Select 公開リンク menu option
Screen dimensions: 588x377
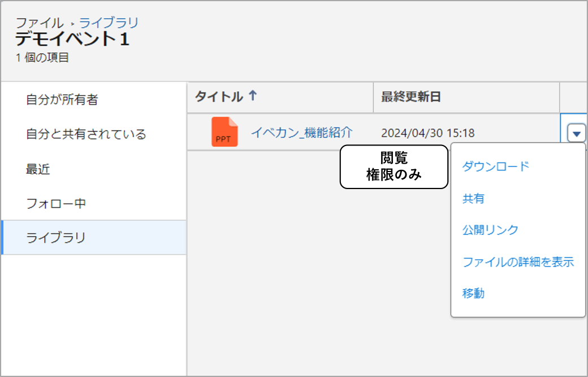click(x=490, y=230)
